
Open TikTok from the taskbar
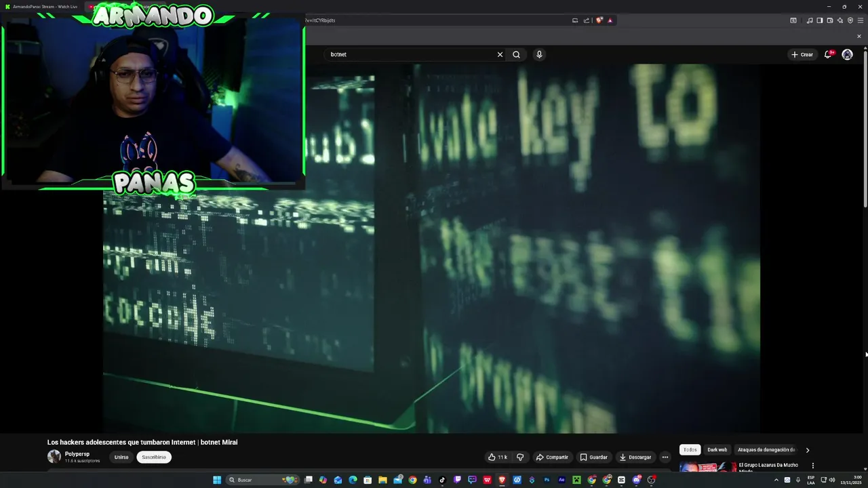pyautogui.click(x=442, y=480)
